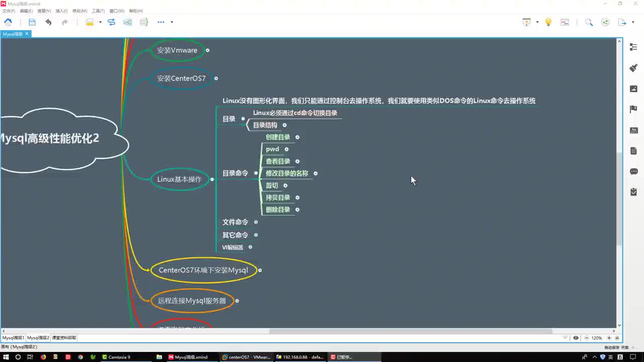Share the mind map
The image size is (644, 362).
605,22
